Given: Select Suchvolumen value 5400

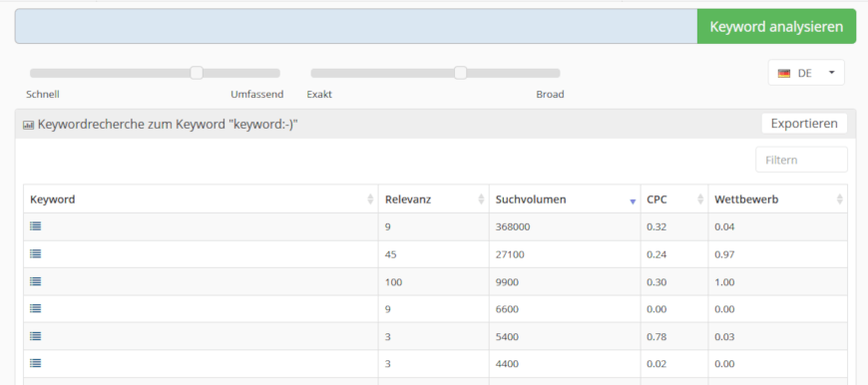Looking at the screenshot, I should (507, 337).
